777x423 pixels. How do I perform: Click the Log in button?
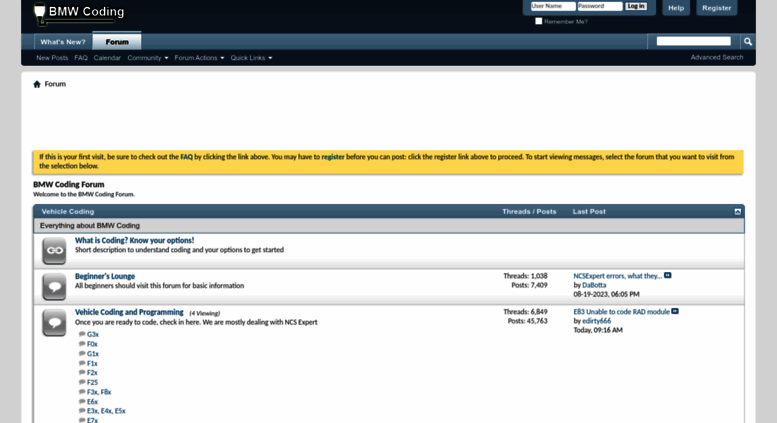635,6
